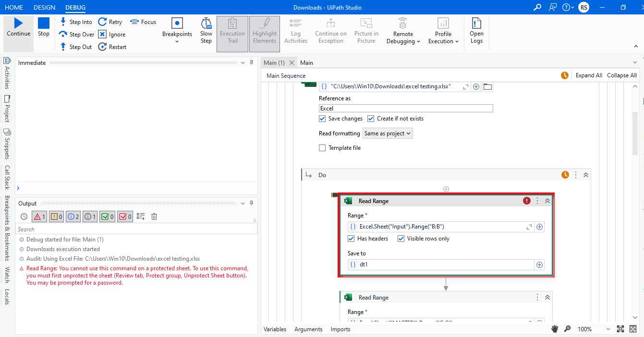This screenshot has height=337, width=644.
Task: Open Read formatting dropdown
Action: (388, 133)
